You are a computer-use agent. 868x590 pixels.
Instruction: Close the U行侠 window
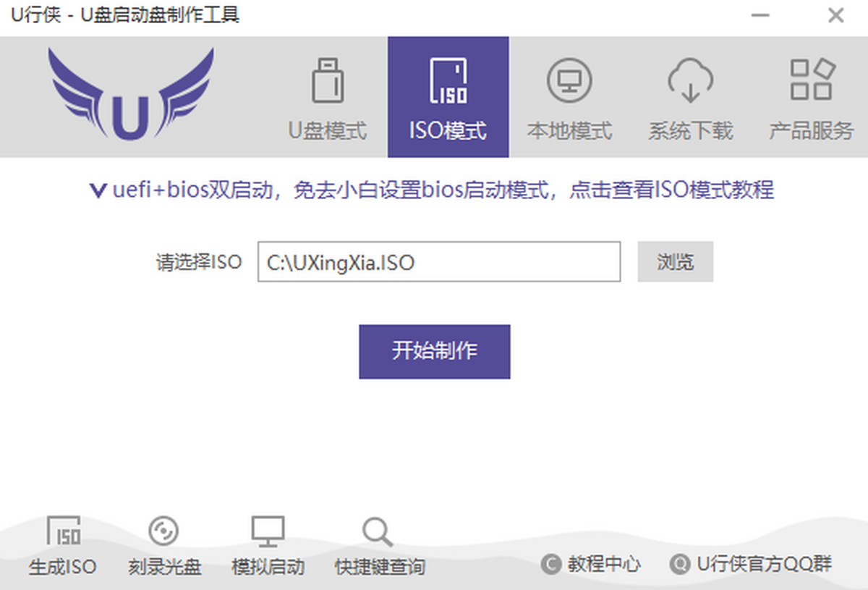[x=836, y=15]
